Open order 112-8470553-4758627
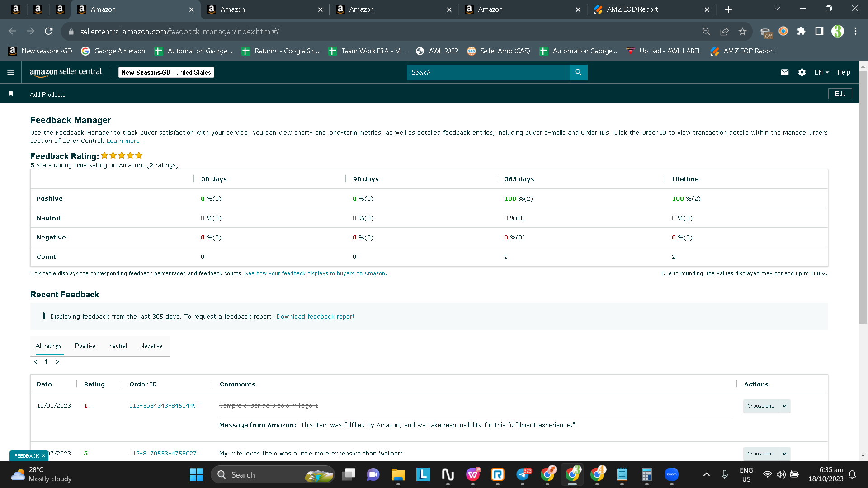The image size is (868, 488). point(163,454)
